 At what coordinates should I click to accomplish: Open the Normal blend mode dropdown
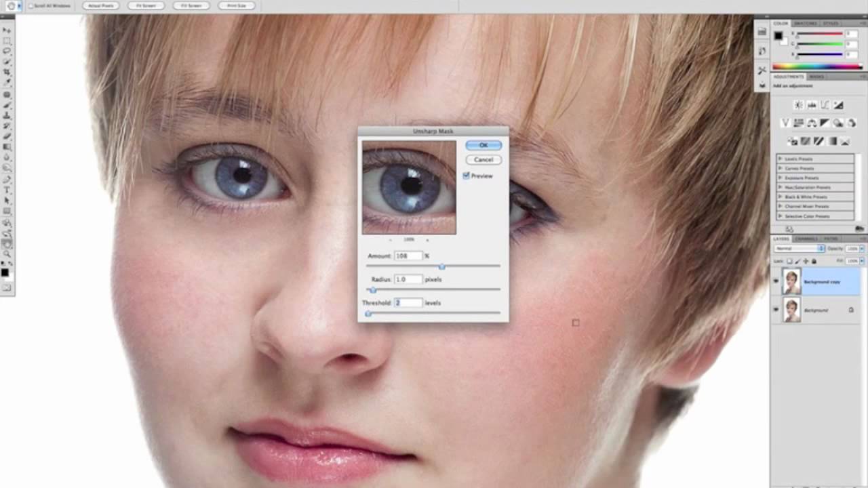[x=800, y=248]
